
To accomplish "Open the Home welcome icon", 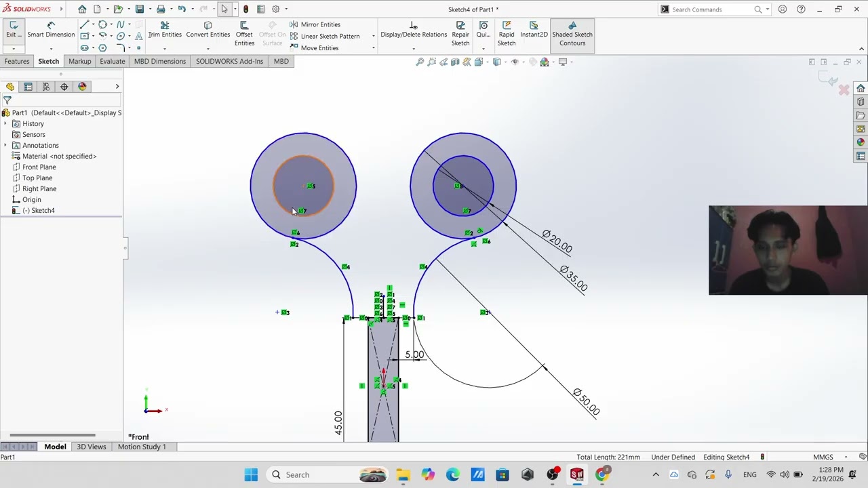I will (82, 9).
